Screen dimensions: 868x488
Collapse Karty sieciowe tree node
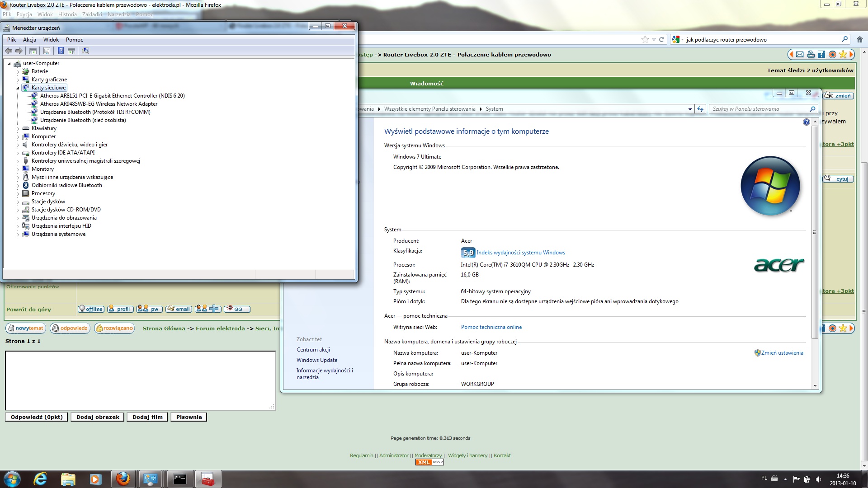18,88
